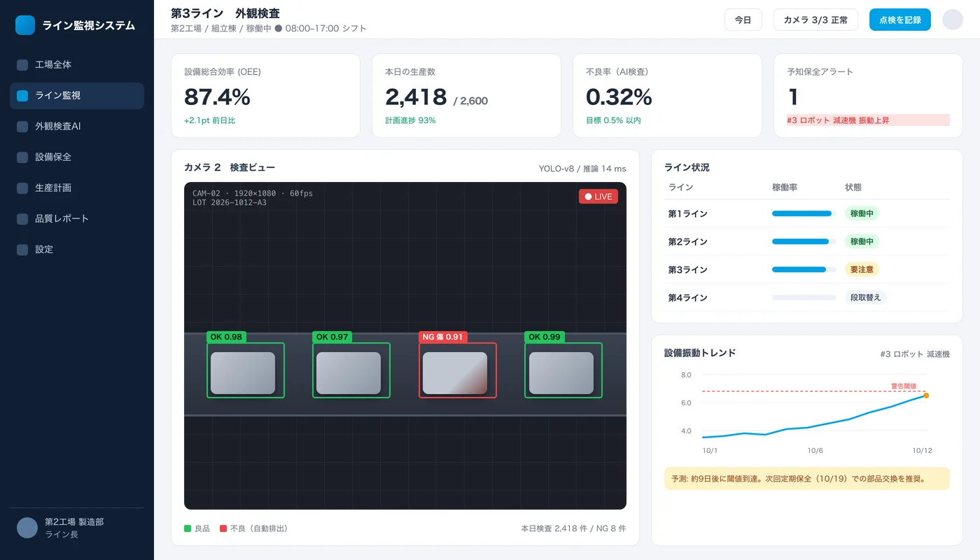Open the user avatar in top bar
This screenshot has width=980, height=560.
point(953,20)
